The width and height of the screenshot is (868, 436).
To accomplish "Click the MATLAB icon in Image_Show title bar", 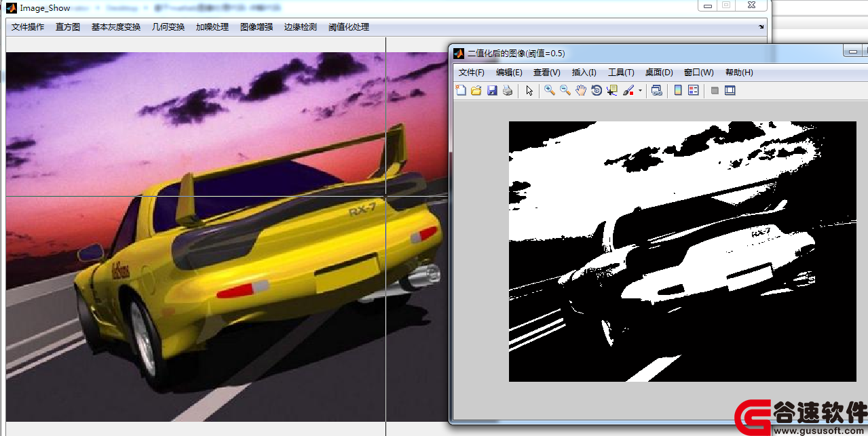I will (12, 8).
